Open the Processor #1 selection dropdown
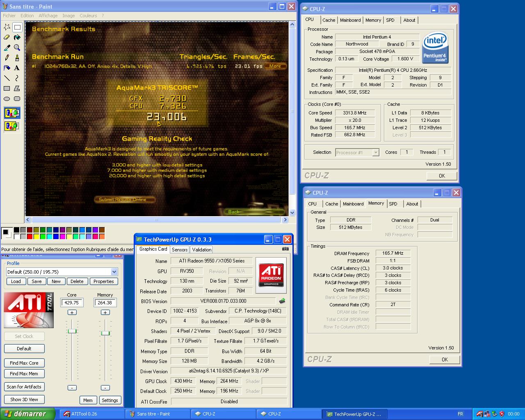Image resolution: width=525 pixels, height=420 pixels. click(376, 153)
